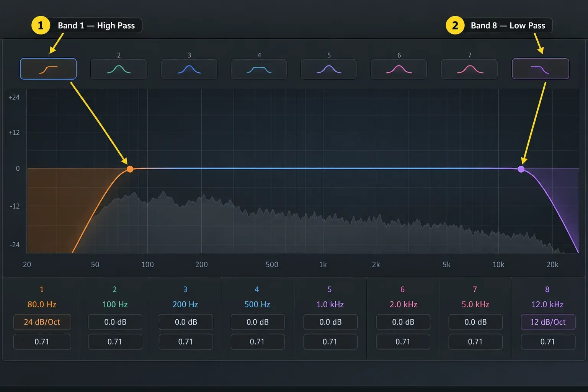Click the Band 6 Q field 0.71

click(403, 341)
